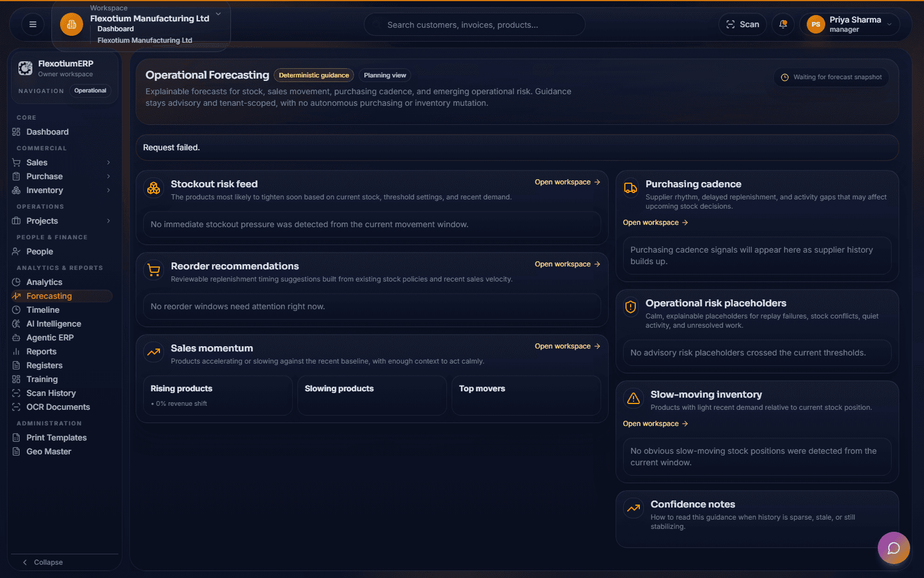This screenshot has width=924, height=578.
Task: Click the Analytics pie icon in sidebar
Action: click(16, 282)
